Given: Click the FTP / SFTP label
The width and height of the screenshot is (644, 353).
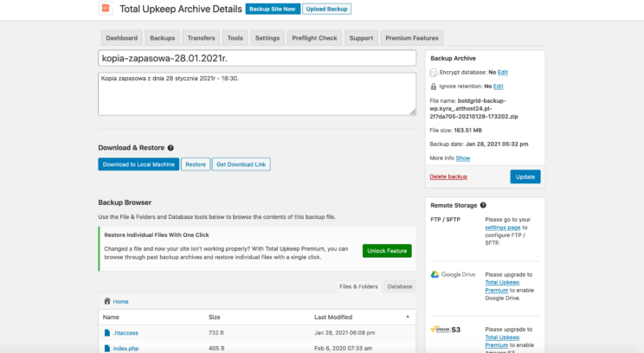Looking at the screenshot, I should 445,219.
